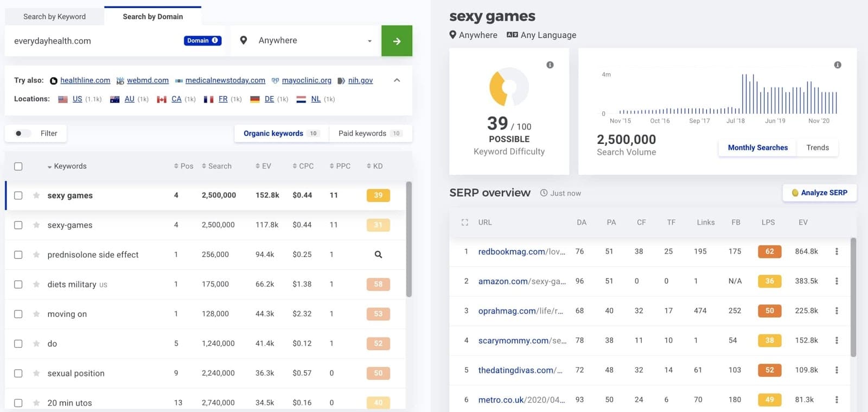The width and height of the screenshot is (868, 412).
Task: Click magnifier icon for prednisolone side effect KD
Action: pyautogui.click(x=378, y=255)
